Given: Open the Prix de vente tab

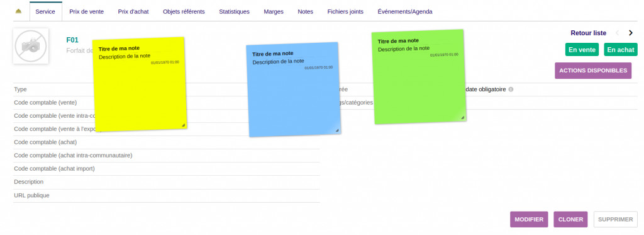Looking at the screenshot, I should coord(87,11).
